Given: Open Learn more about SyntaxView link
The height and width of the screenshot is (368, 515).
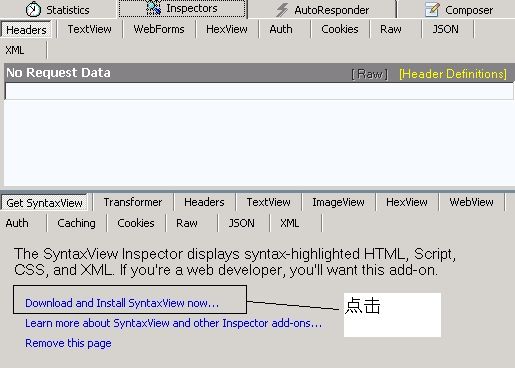Looking at the screenshot, I should click(x=174, y=323).
